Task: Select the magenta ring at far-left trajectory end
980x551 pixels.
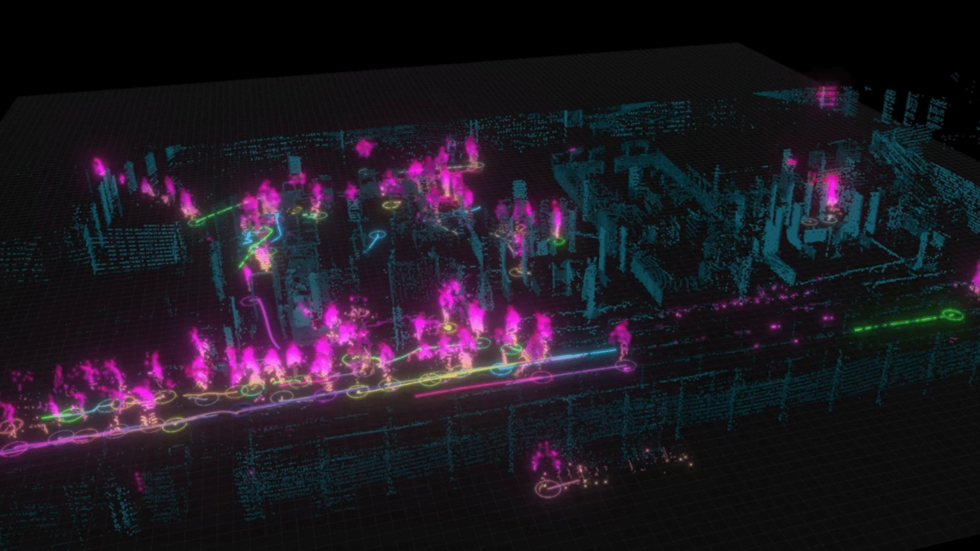Action: pos(14,449)
